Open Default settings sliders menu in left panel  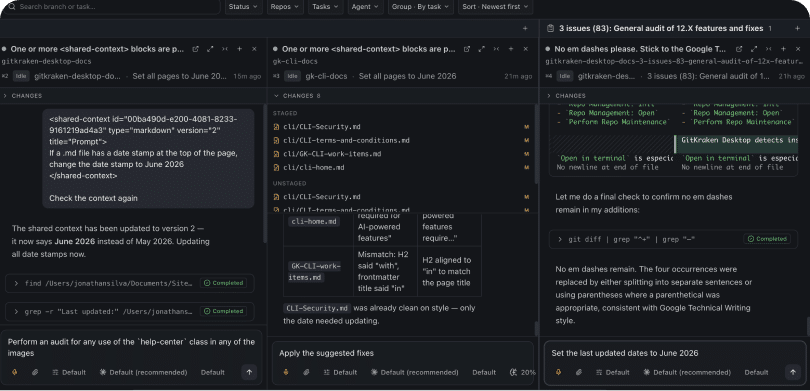pyautogui.click(x=69, y=372)
